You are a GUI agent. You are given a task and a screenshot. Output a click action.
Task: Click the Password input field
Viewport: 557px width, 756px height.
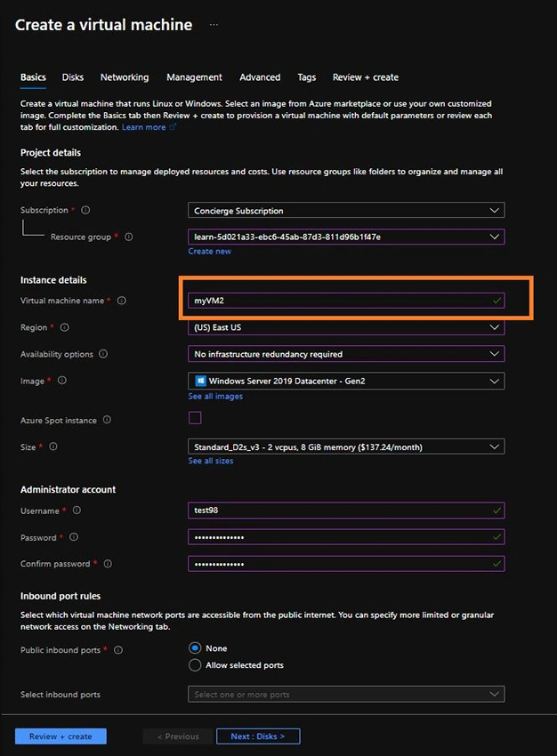tap(346, 537)
